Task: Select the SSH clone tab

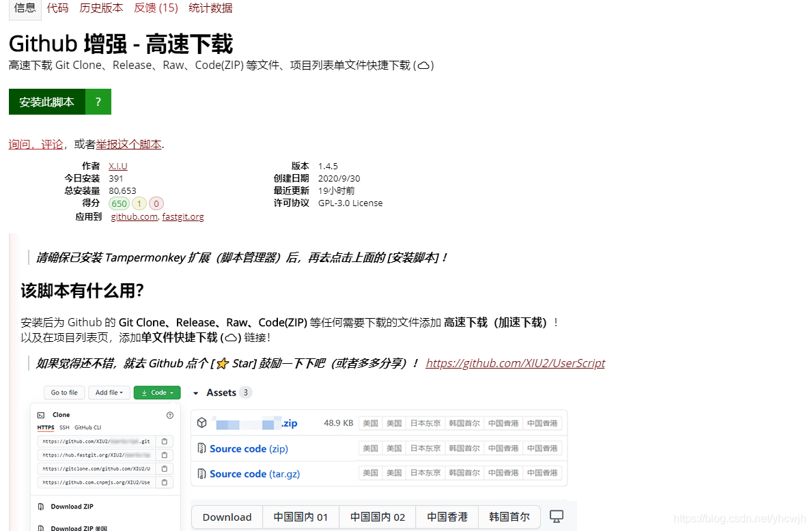Action: coord(64,427)
